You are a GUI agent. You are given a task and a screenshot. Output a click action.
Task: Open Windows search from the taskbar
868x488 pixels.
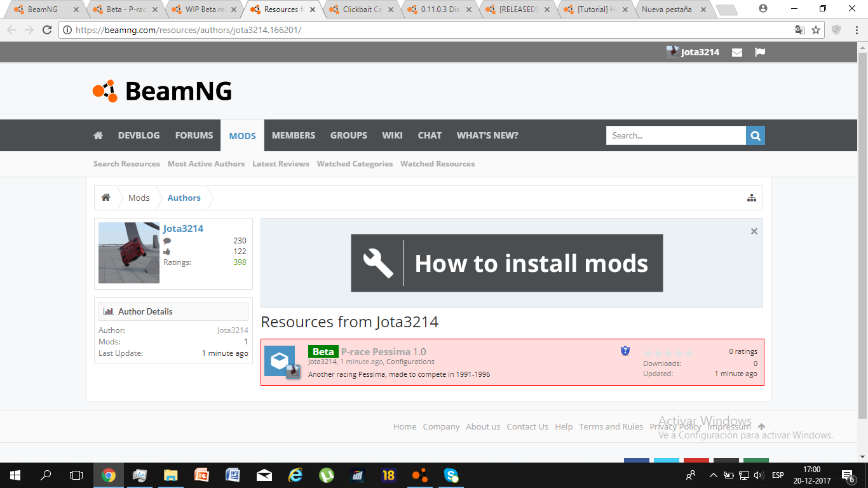(x=46, y=475)
